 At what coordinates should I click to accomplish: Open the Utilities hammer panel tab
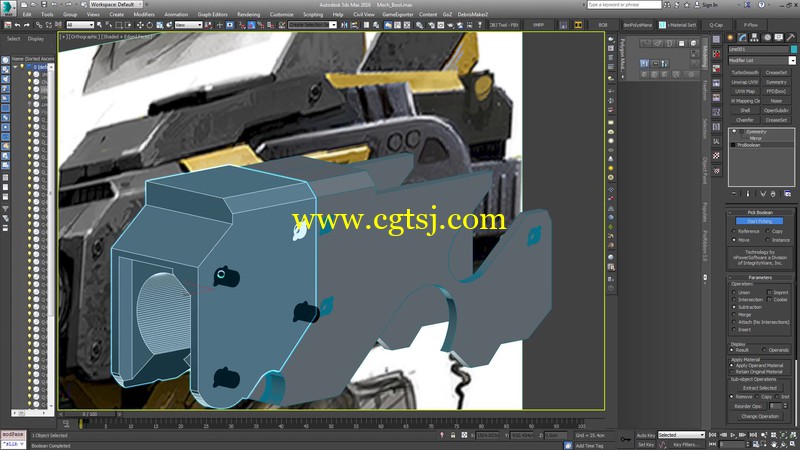[x=791, y=37]
